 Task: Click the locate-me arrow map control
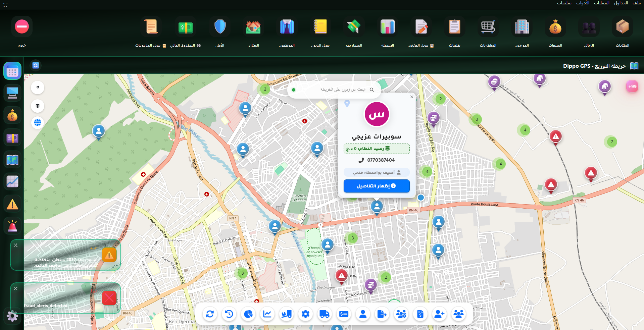[x=38, y=88]
